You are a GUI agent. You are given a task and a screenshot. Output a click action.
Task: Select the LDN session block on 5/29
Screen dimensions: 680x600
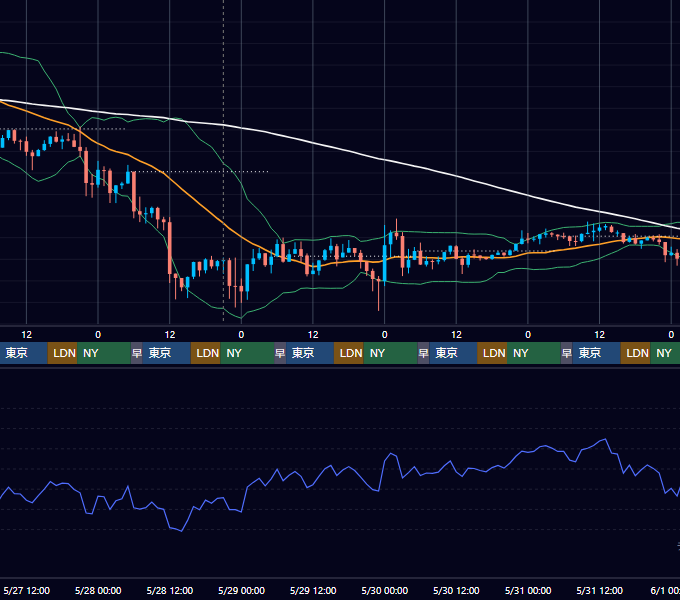coord(349,353)
